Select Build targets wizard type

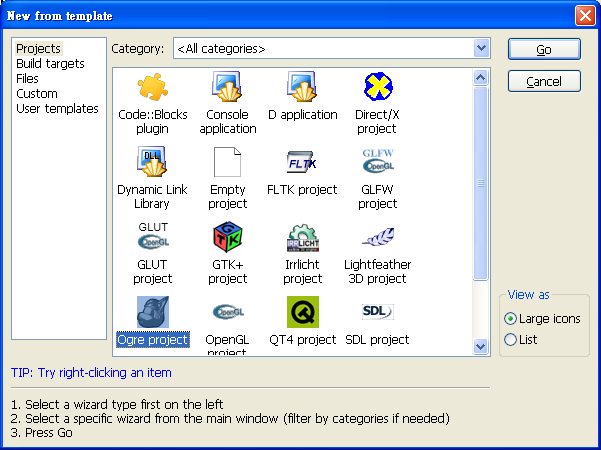point(50,64)
